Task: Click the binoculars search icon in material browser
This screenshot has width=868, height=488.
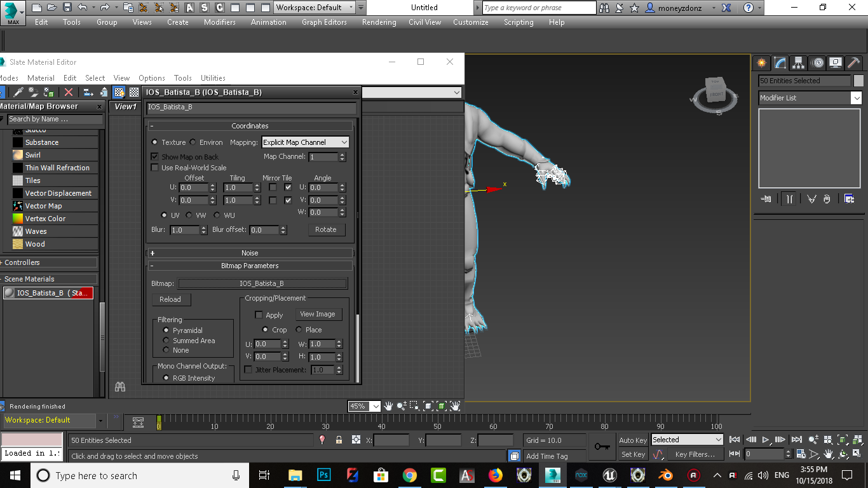Action: coord(119,386)
